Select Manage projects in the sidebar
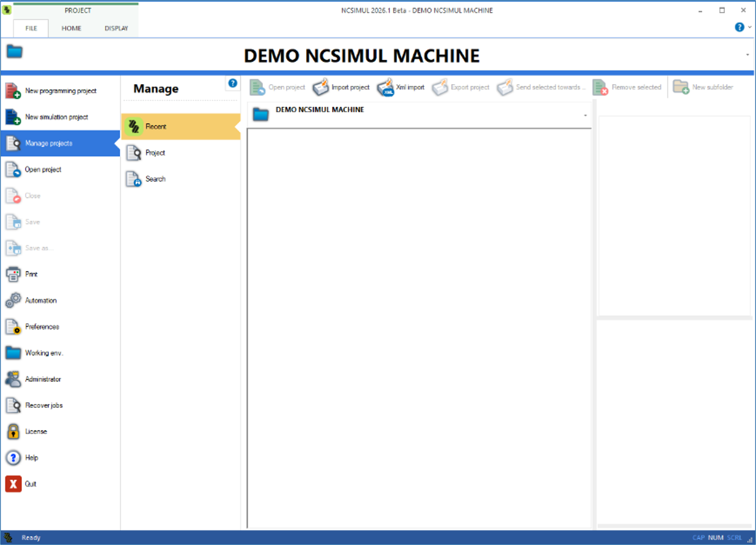 [60, 143]
